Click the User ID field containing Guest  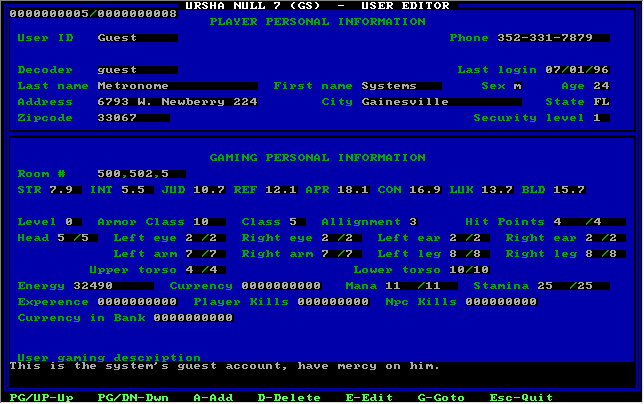pyautogui.click(x=138, y=38)
